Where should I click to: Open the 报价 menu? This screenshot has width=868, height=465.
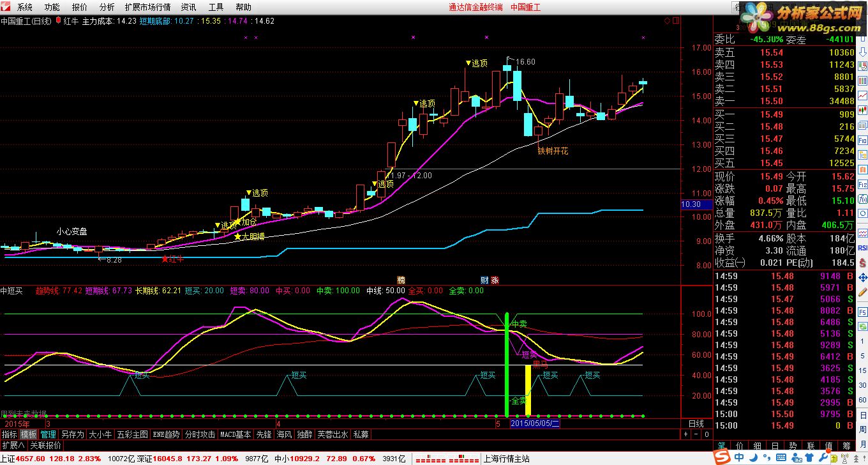pos(80,7)
